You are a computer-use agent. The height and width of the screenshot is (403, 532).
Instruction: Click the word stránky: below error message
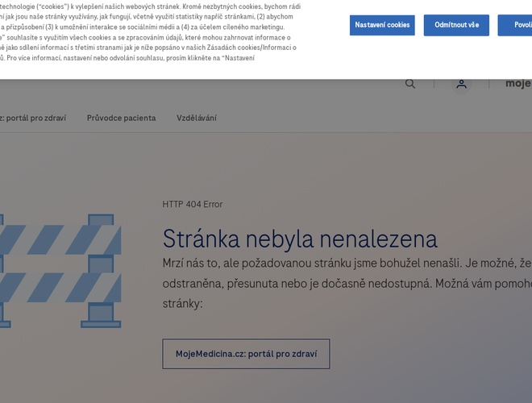182,304
